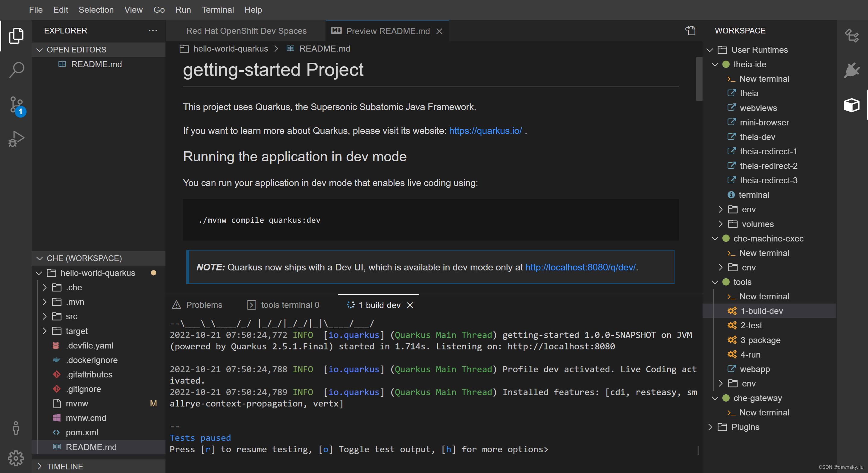The image size is (868, 473).
Task: Open the https://quarkus.io/ link
Action: (x=485, y=131)
